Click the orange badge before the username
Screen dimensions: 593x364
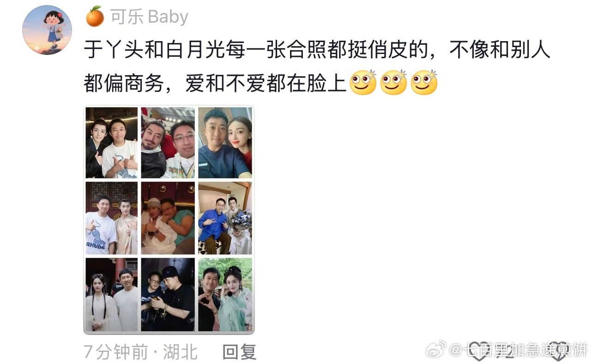pyautogui.click(x=95, y=17)
